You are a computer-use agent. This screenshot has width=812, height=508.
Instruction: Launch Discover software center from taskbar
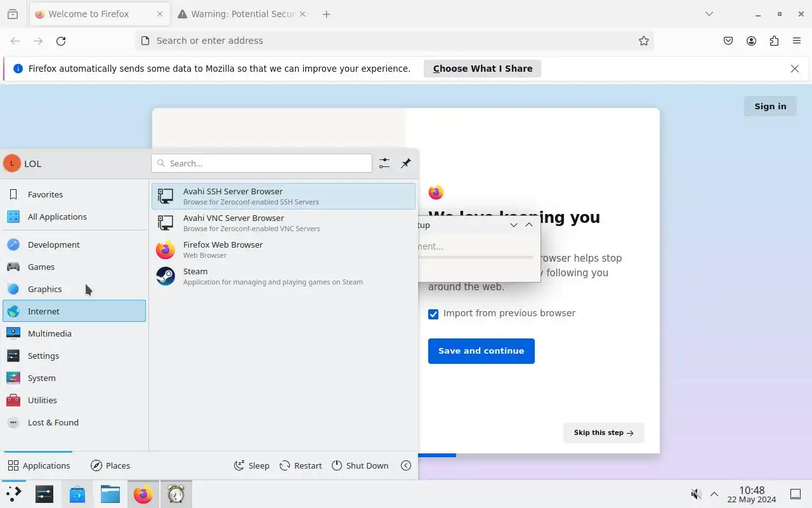(x=77, y=494)
